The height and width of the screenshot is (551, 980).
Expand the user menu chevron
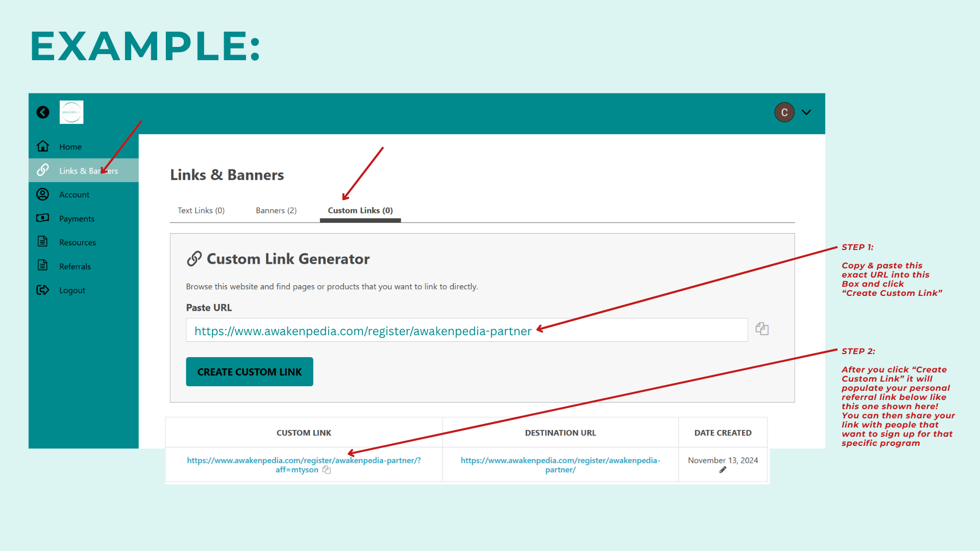[806, 112]
